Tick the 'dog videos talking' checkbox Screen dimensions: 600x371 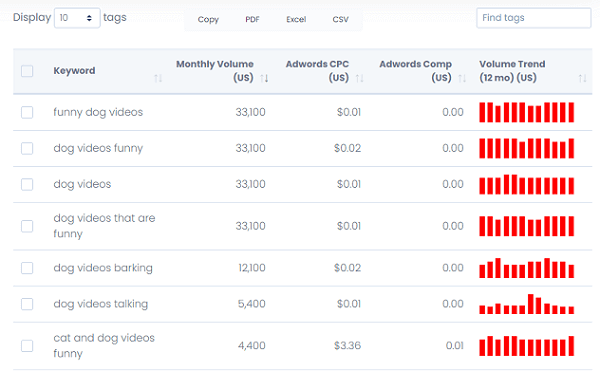(27, 304)
